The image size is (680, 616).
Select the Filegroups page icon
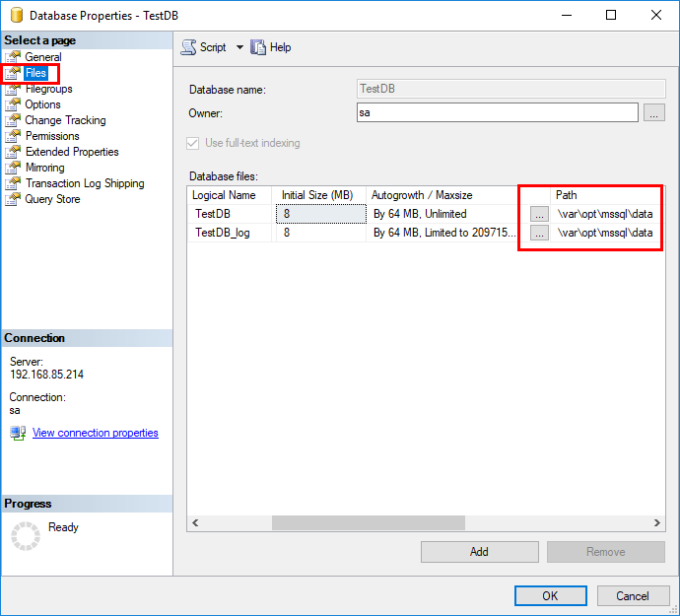13,89
